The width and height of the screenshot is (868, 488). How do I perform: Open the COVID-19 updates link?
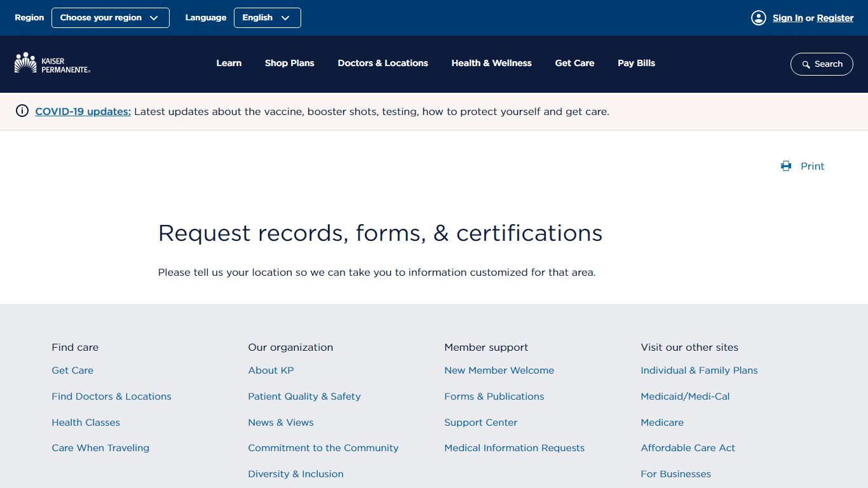[x=83, y=111]
